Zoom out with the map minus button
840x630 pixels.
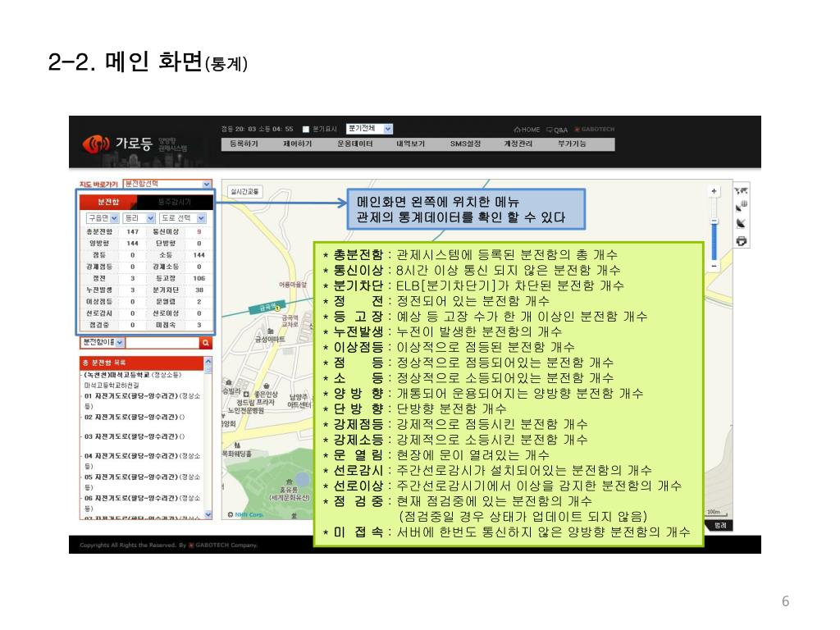pos(714,266)
